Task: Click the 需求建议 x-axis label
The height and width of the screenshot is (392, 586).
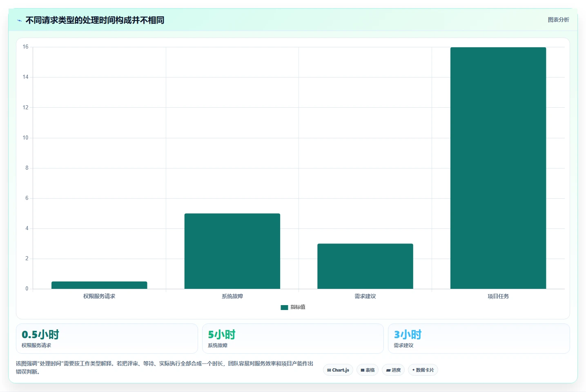Action: click(x=365, y=296)
